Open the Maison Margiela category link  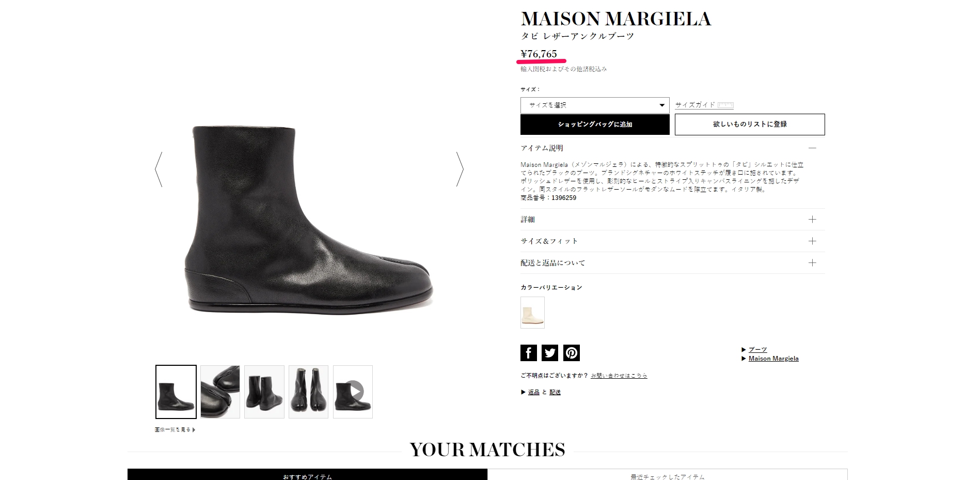pyautogui.click(x=773, y=359)
